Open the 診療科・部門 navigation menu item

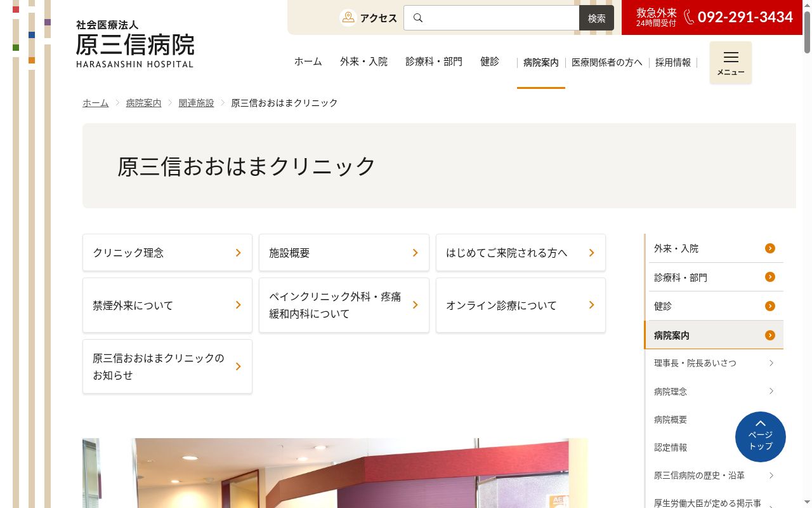[434, 62]
